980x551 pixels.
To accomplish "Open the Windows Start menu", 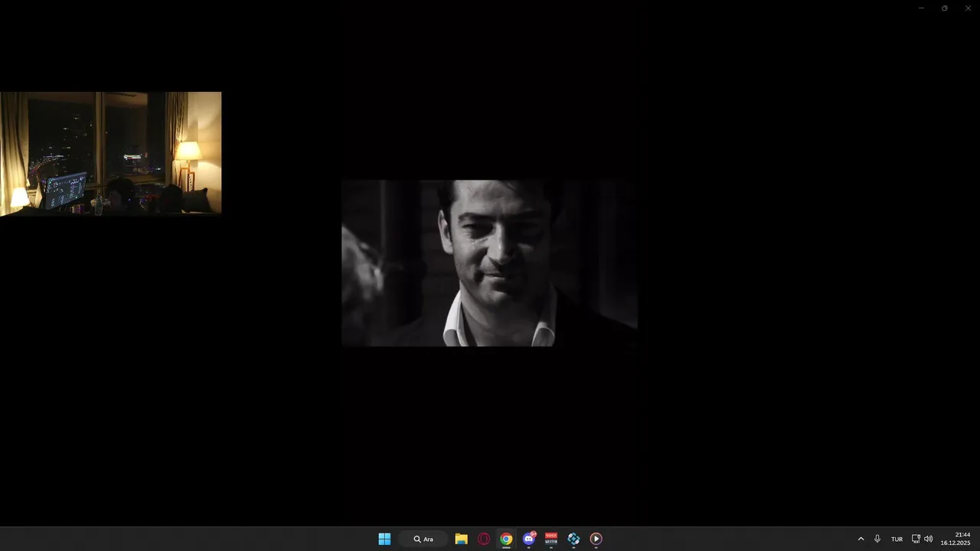I will [384, 539].
